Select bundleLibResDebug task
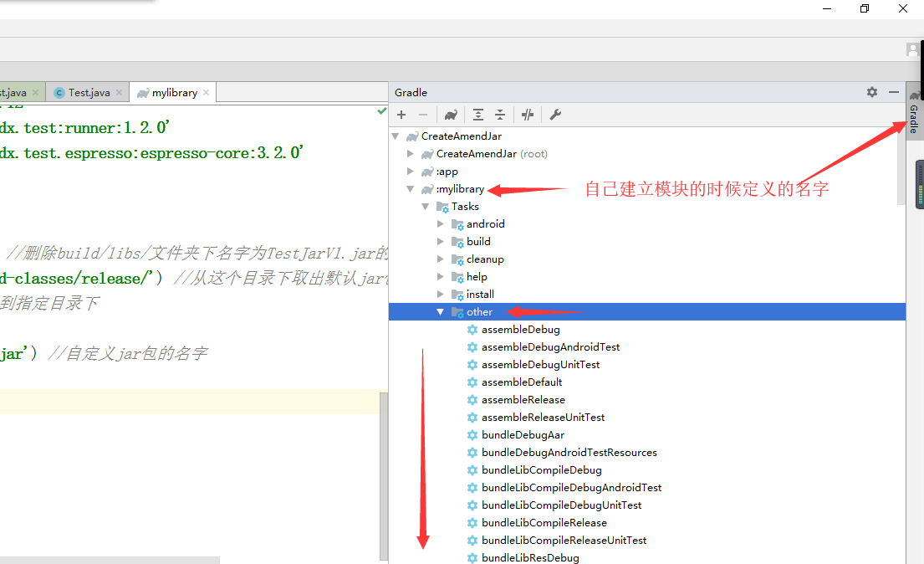 click(x=530, y=558)
